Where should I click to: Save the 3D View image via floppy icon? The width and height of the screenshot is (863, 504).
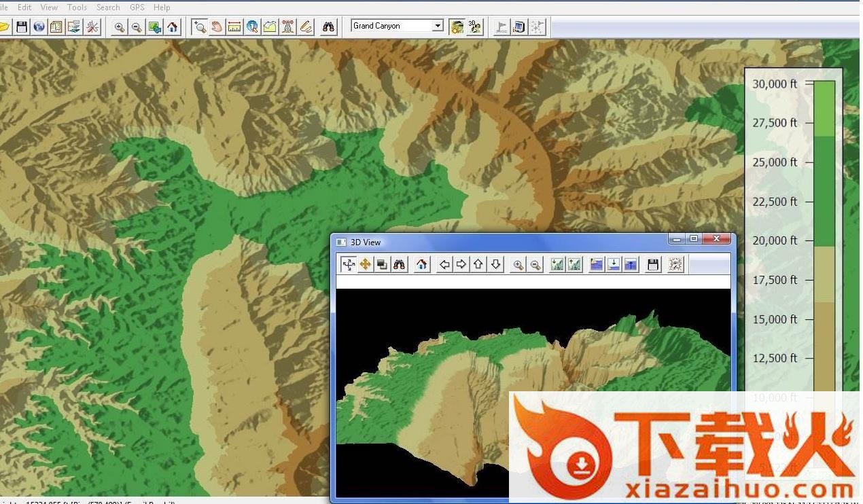pyautogui.click(x=653, y=264)
